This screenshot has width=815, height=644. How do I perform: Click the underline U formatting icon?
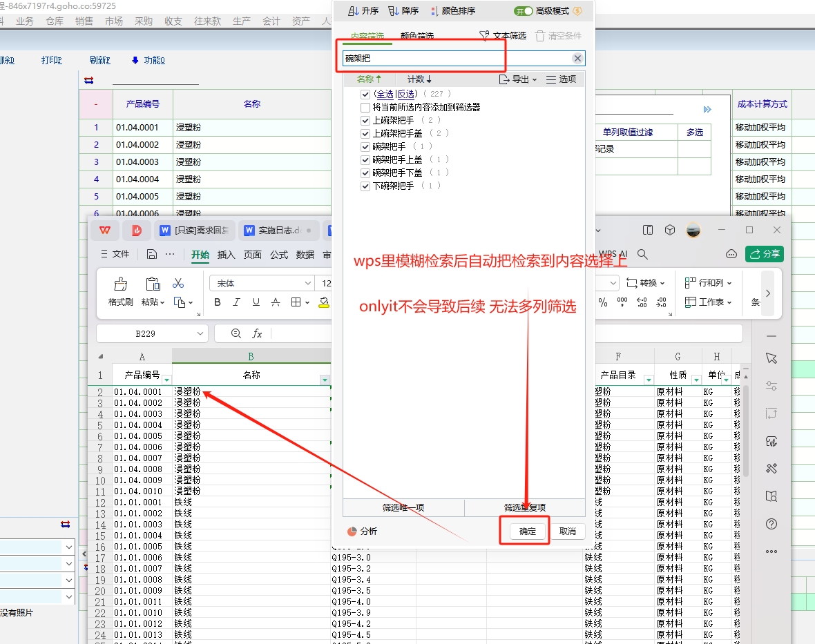tap(256, 302)
